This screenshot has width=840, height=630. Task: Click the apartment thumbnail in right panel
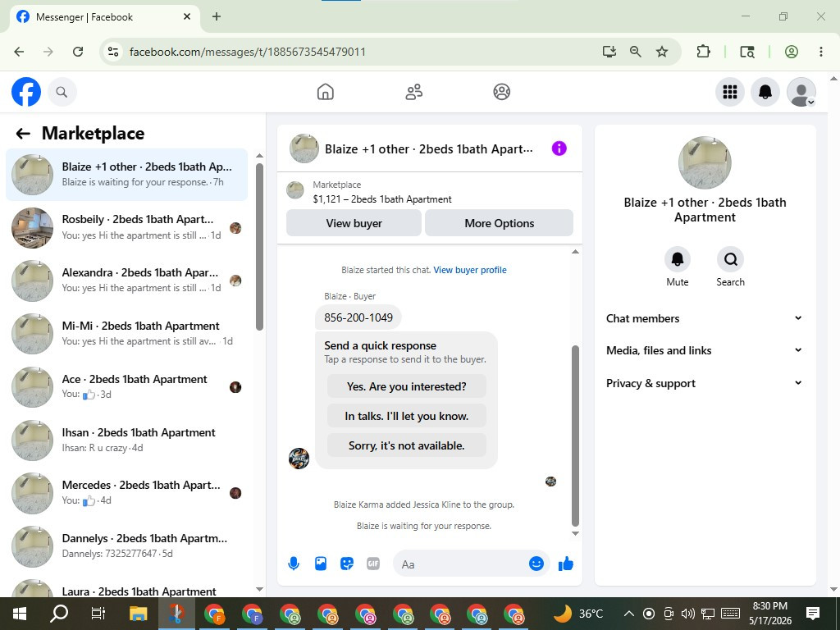click(x=705, y=162)
